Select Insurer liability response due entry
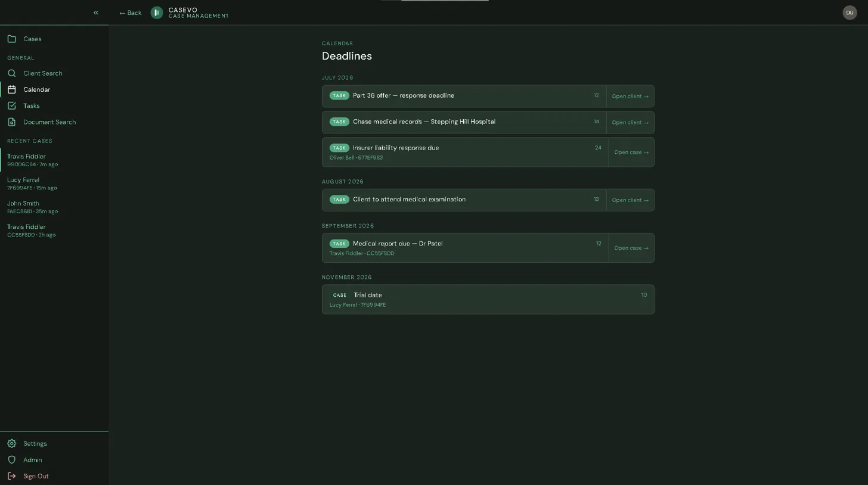Screen dimensions: 868x485 (x=465, y=153)
